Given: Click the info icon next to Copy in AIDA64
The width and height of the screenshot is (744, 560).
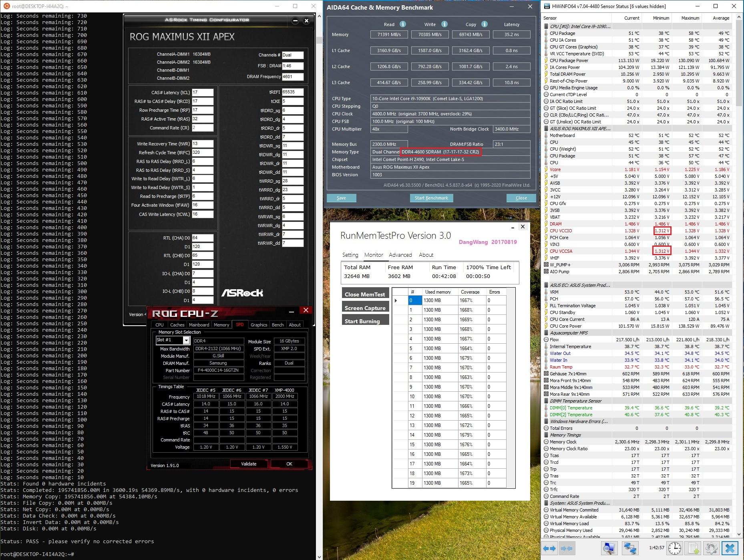Looking at the screenshot, I should 485,24.
